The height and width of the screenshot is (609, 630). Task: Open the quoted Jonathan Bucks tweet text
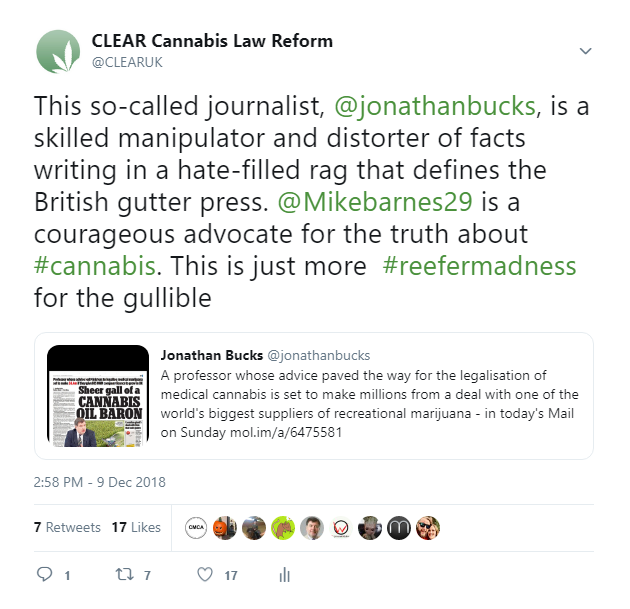[370, 394]
